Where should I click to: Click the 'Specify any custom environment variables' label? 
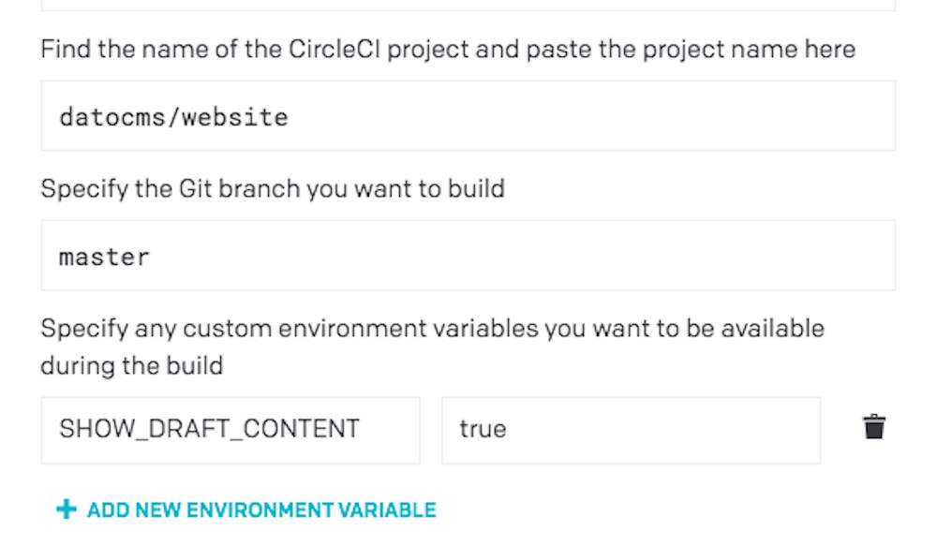click(432, 329)
